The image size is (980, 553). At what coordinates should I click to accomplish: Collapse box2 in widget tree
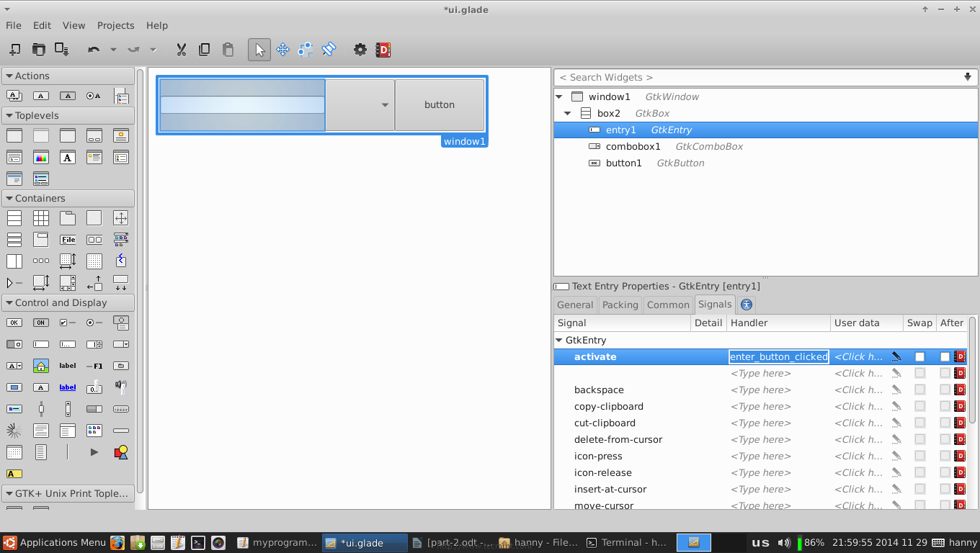[568, 114]
